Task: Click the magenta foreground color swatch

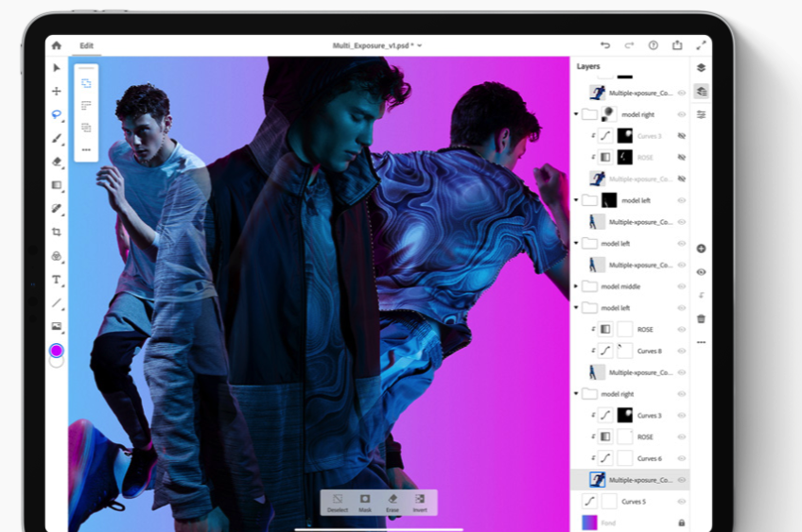Action: point(56,350)
